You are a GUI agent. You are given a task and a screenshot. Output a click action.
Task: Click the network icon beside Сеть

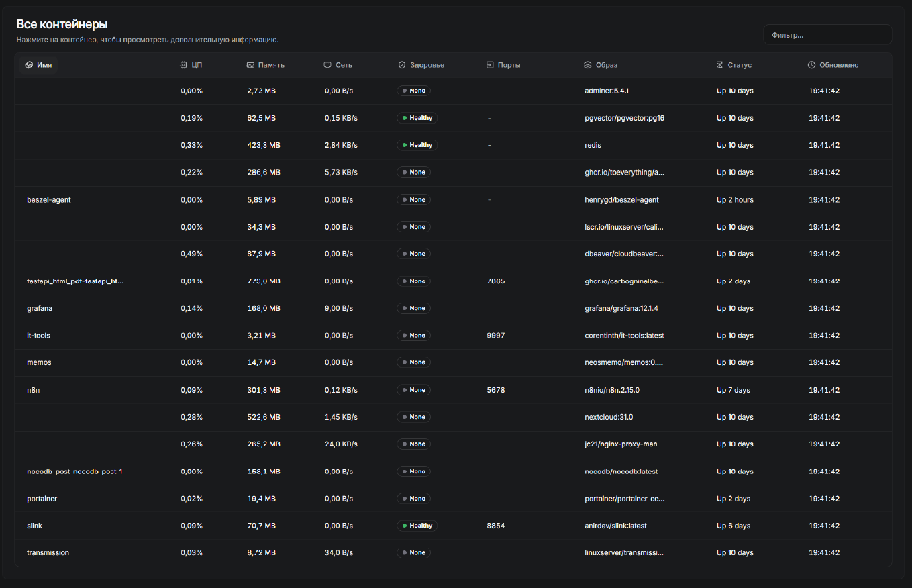pos(327,65)
